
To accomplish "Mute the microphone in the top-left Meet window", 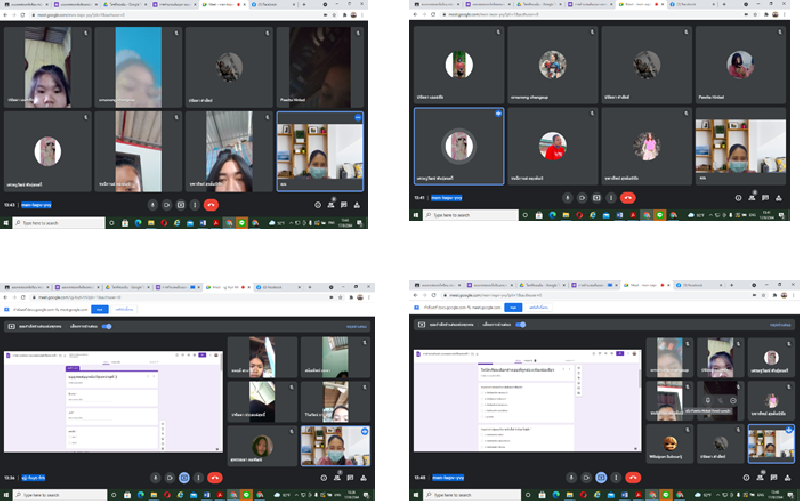I will tap(153, 204).
